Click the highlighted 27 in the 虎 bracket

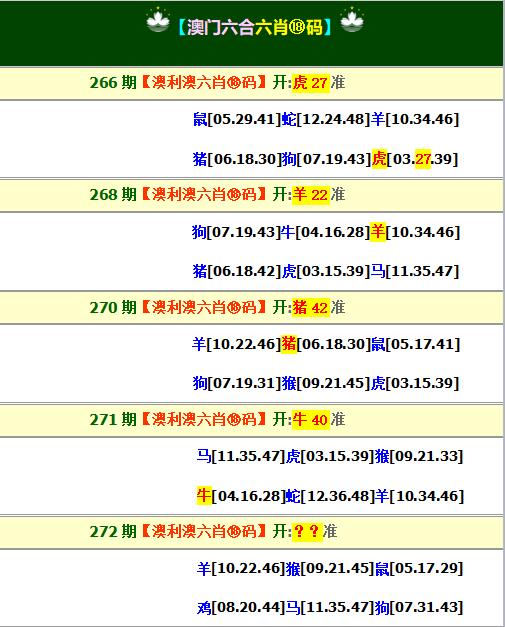423,159
